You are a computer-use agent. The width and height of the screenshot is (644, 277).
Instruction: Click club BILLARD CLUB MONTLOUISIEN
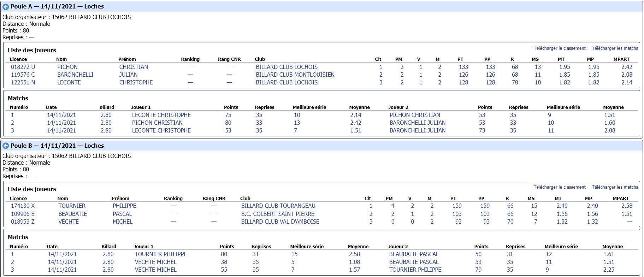point(295,75)
